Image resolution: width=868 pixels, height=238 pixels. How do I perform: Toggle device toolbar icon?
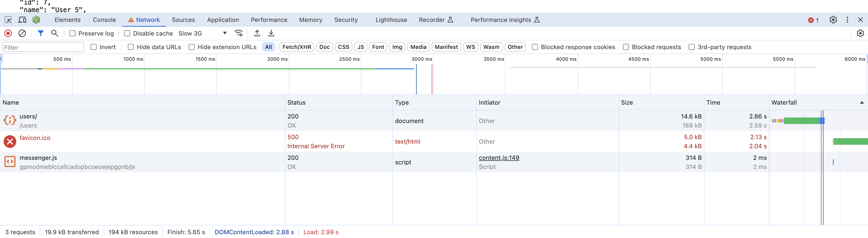click(x=22, y=20)
